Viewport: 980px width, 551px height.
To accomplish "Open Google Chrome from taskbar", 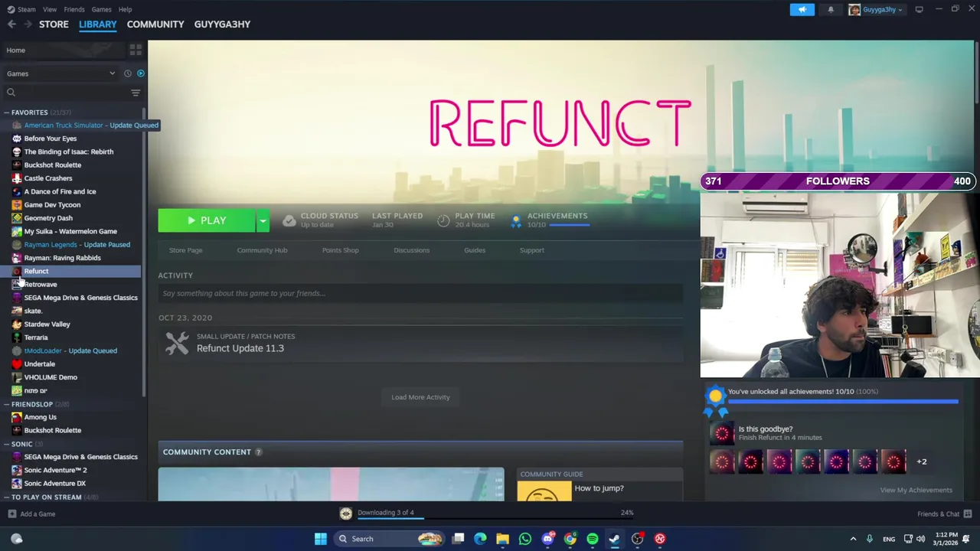I will [x=570, y=539].
